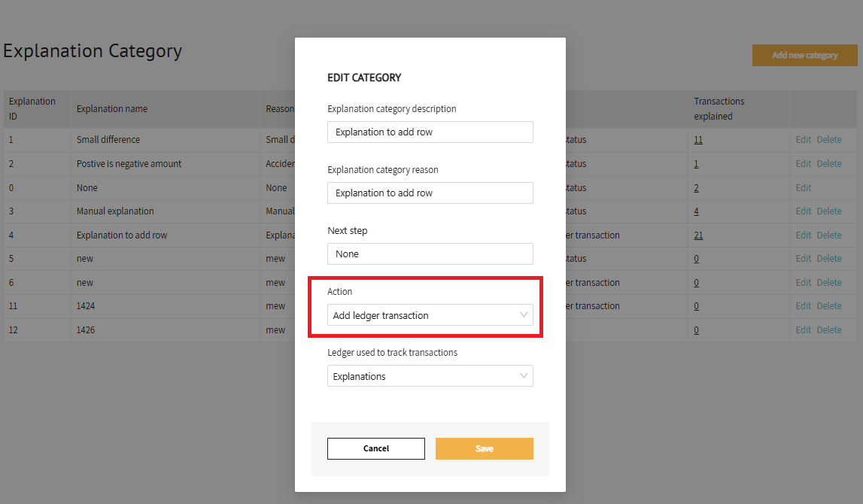The image size is (863, 504).
Task: Select the Next step input field
Action: [430, 254]
